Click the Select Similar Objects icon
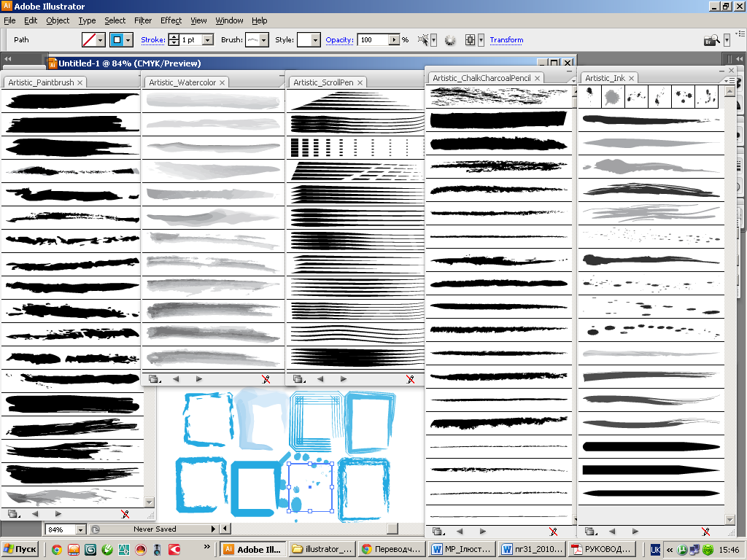747x560 pixels. click(x=422, y=40)
